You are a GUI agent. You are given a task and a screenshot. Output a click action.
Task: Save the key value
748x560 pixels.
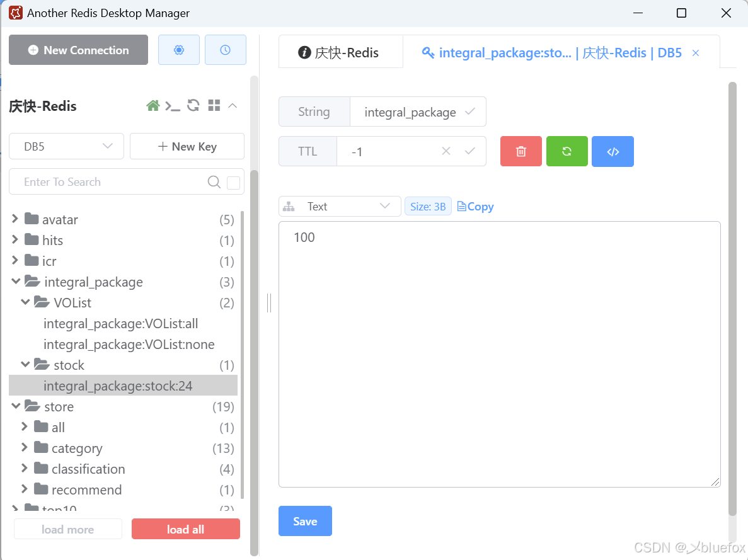tap(305, 521)
